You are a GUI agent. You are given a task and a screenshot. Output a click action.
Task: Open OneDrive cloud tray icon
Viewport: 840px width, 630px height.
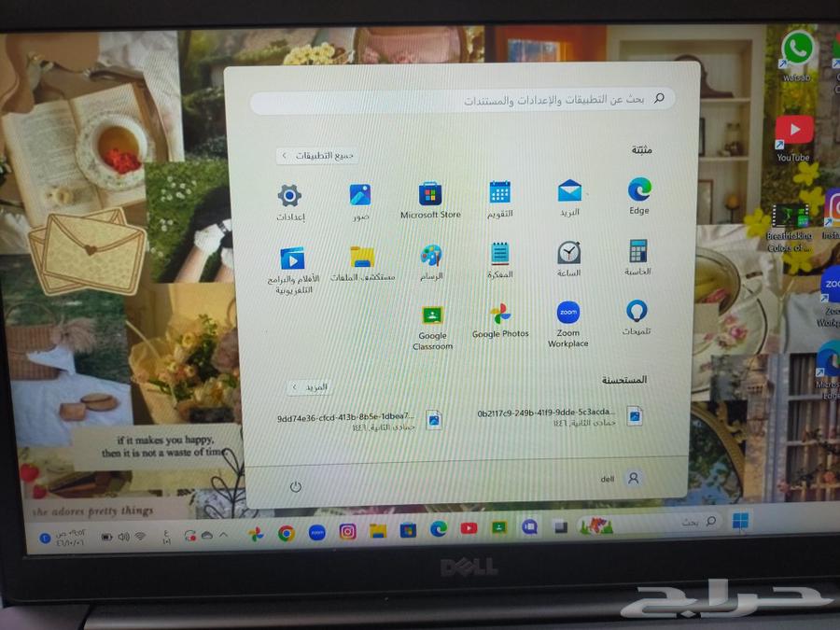point(207,535)
